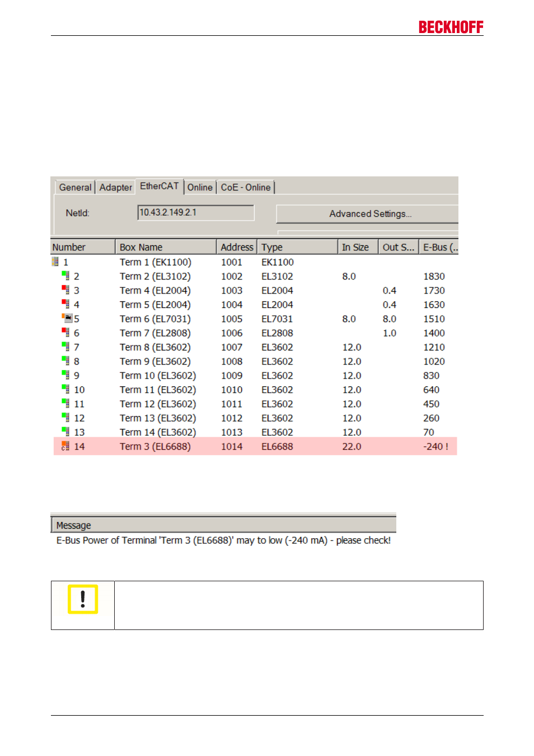Select Term 9 (EL3602) in the list
534x756 pixels.
coord(155,361)
